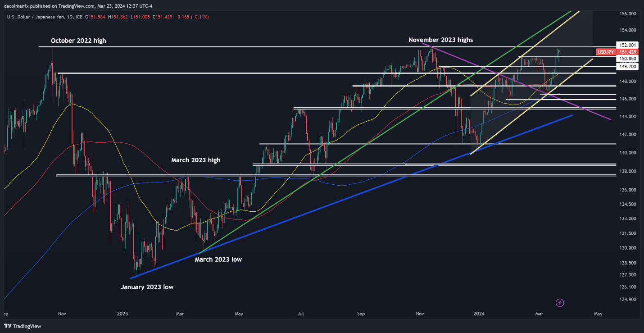The image size is (644, 333).
Task: Click the 136.000 price axis label
Action: click(x=628, y=190)
